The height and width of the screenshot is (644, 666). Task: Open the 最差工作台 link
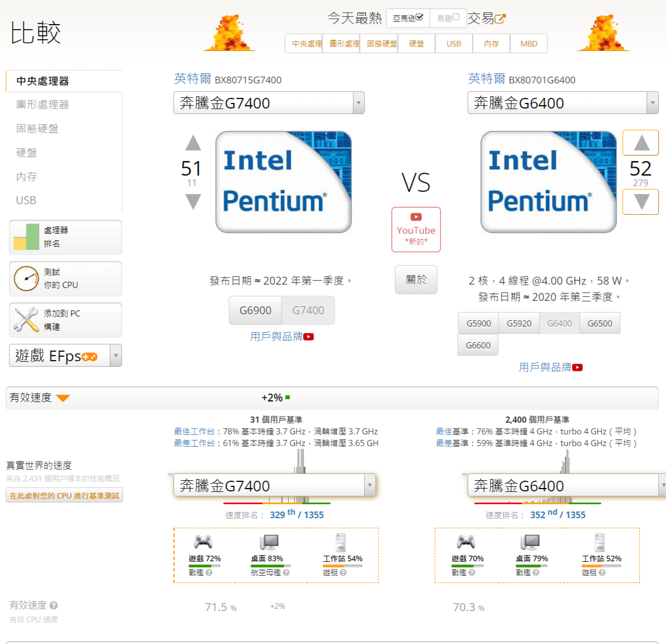click(193, 443)
